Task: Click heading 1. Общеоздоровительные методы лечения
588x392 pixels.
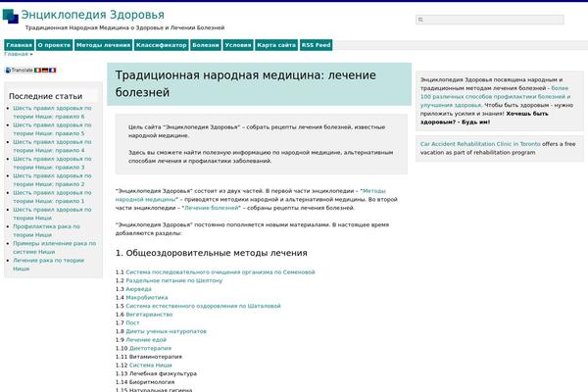Action: click(x=211, y=253)
